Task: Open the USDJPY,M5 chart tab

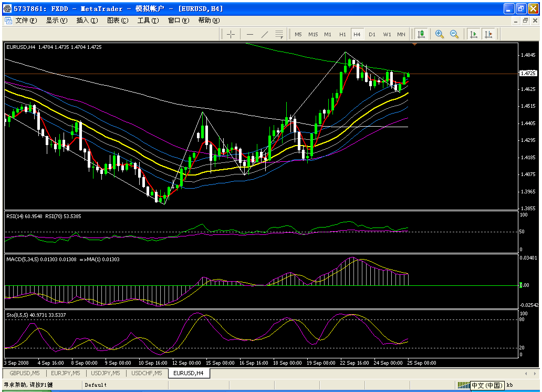Action: click(x=106, y=373)
